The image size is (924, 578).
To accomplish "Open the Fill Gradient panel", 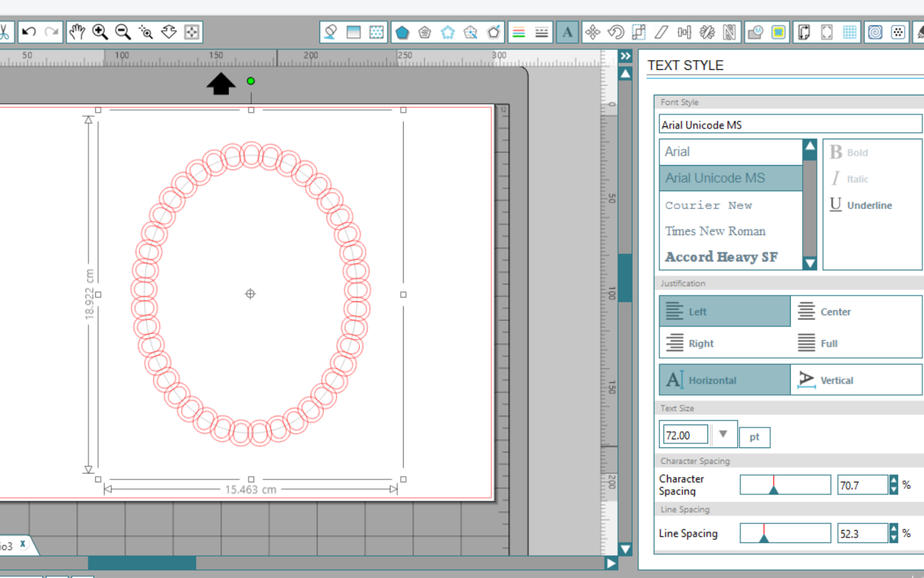I will pyautogui.click(x=353, y=32).
